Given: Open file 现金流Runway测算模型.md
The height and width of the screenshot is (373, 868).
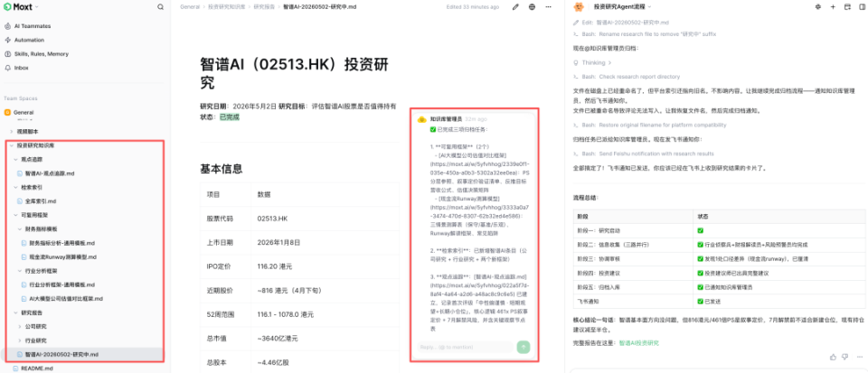Looking at the screenshot, I should (62, 257).
